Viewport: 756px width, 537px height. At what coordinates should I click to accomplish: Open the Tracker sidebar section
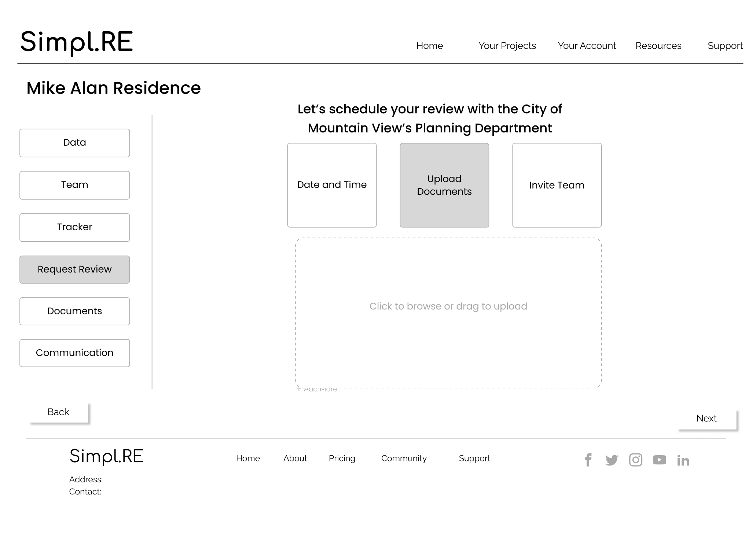point(75,227)
